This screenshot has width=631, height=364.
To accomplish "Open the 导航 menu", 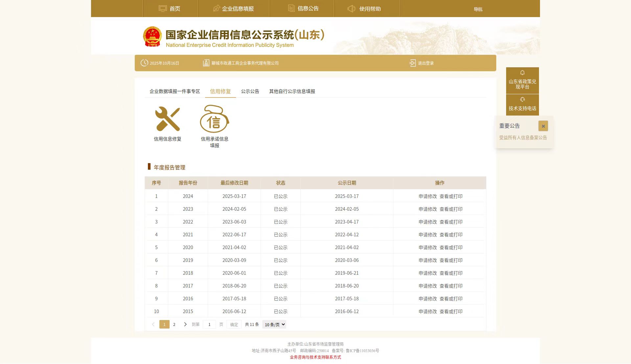I will point(478,9).
